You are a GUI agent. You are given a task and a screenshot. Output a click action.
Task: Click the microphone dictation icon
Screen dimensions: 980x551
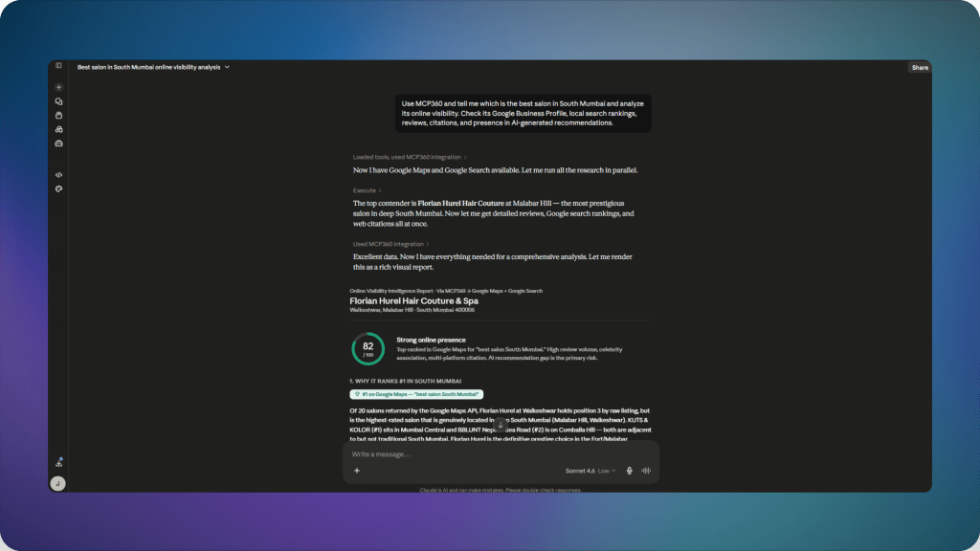pyautogui.click(x=630, y=471)
